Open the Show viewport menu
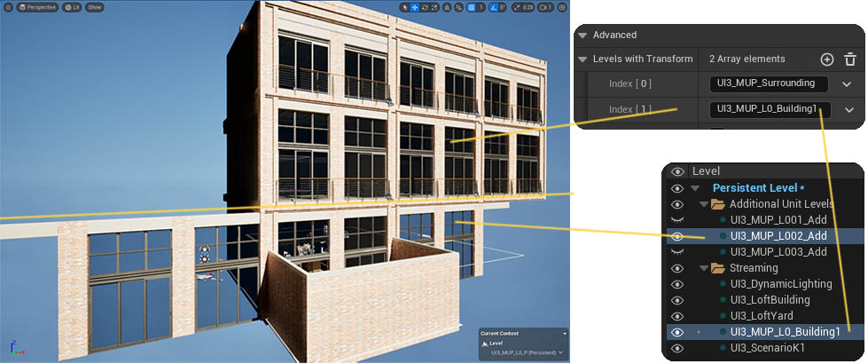This screenshot has width=868, height=364. 94,7
